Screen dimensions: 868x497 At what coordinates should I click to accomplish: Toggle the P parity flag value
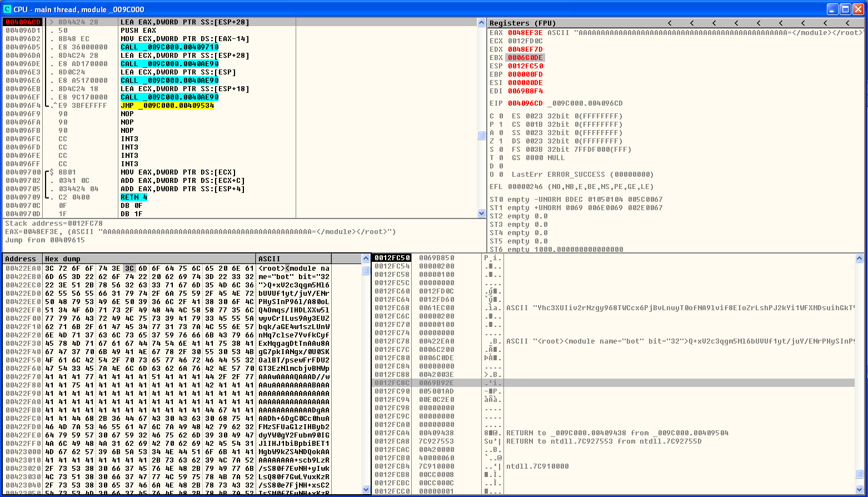[x=501, y=125]
